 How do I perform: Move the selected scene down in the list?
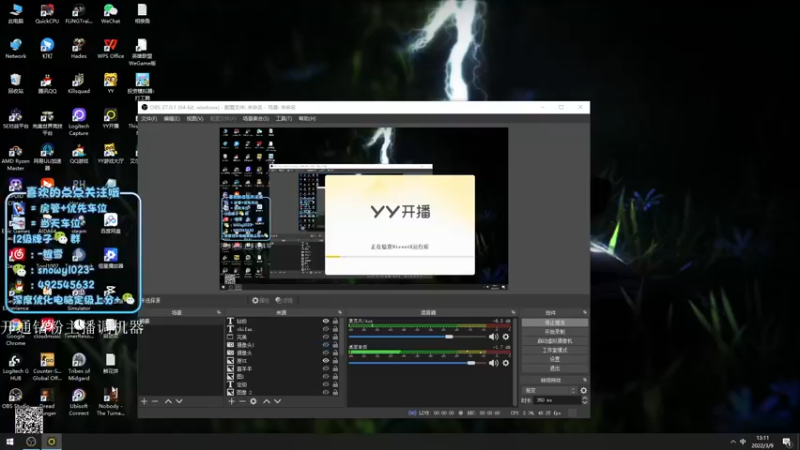coord(179,402)
